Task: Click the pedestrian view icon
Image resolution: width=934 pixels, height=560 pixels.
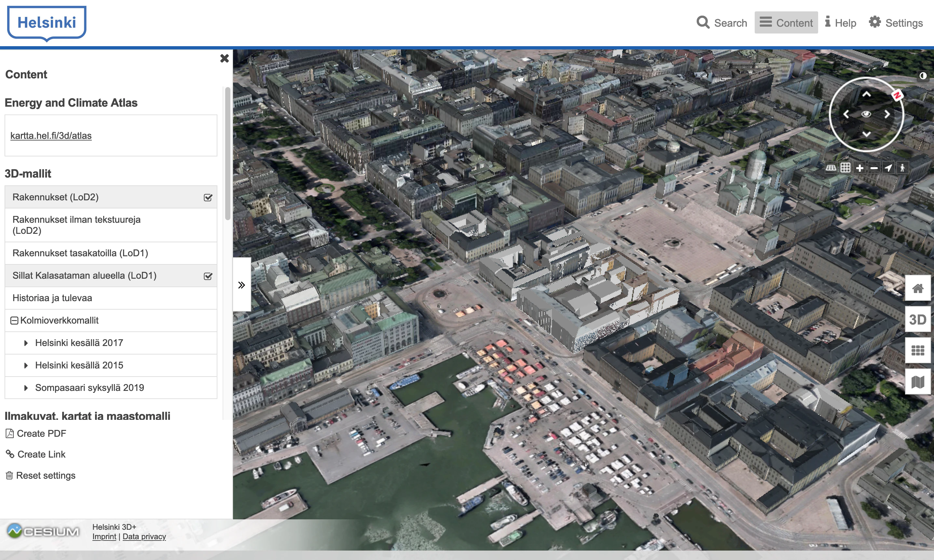Action: pyautogui.click(x=902, y=168)
